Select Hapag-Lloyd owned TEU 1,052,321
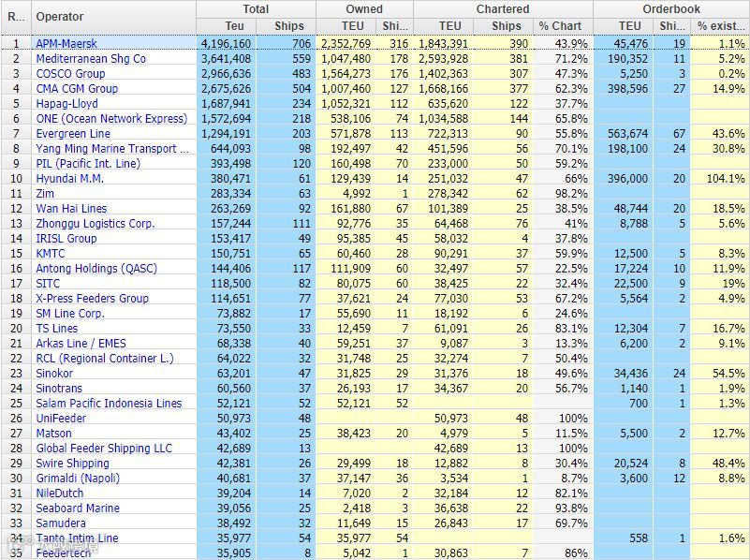This screenshot has height=560, width=750. [346, 104]
